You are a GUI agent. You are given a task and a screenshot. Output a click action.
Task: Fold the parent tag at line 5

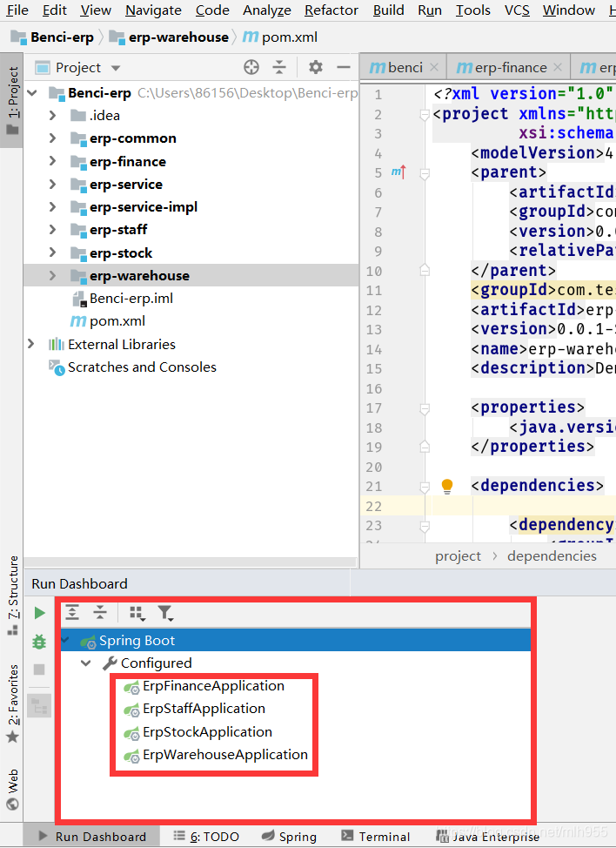(x=425, y=173)
